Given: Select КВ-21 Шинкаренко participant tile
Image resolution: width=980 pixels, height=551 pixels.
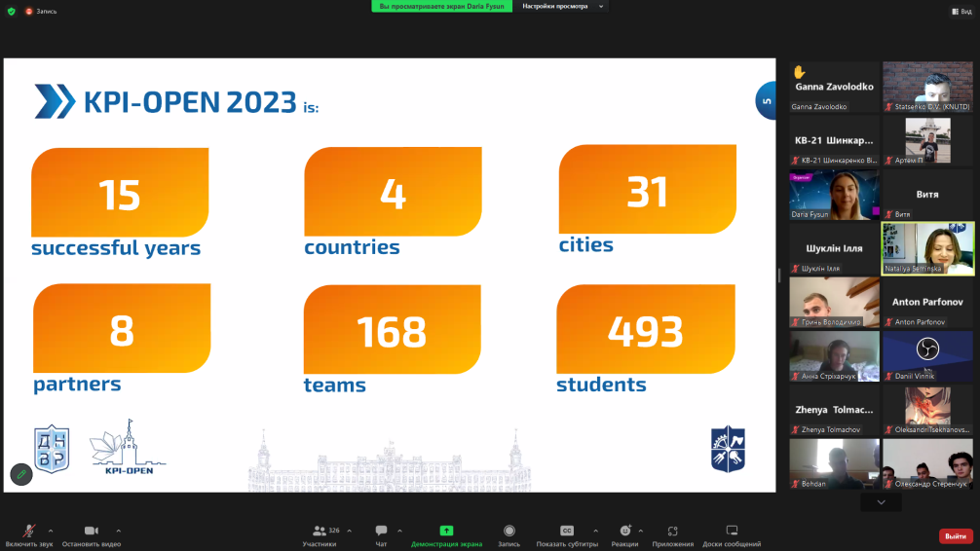Looking at the screenshot, I should [834, 140].
